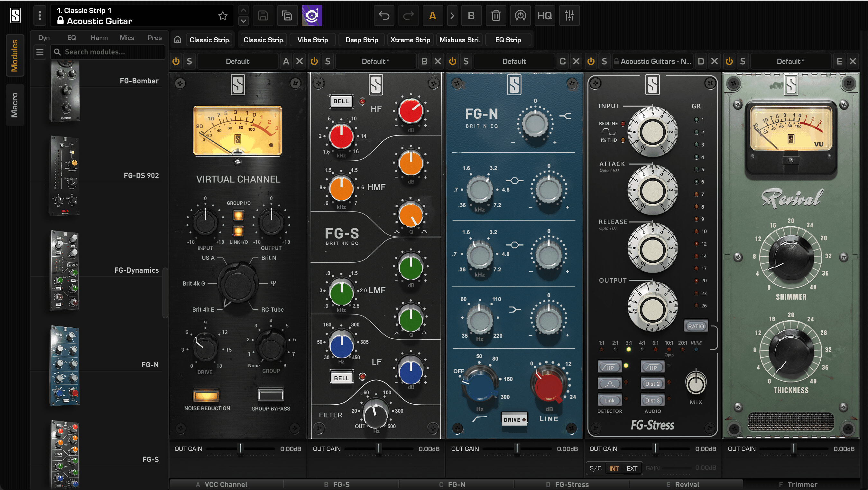Save the current preset
Screen dimensions: 868x490
click(263, 15)
